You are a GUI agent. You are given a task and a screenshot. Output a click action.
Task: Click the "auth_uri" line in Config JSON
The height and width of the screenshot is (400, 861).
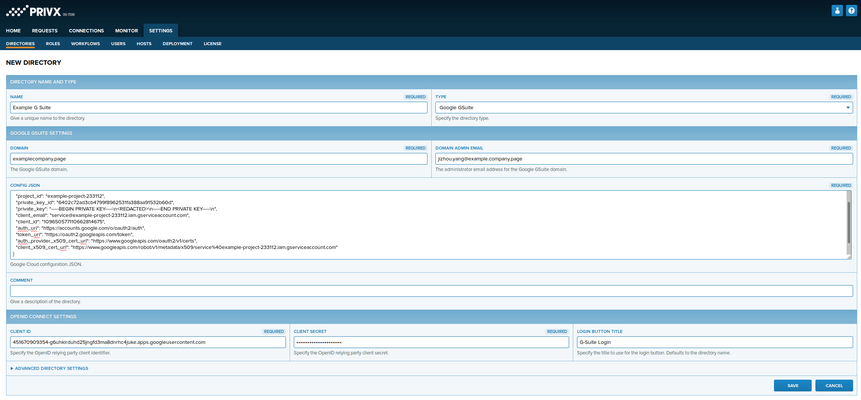point(81,228)
